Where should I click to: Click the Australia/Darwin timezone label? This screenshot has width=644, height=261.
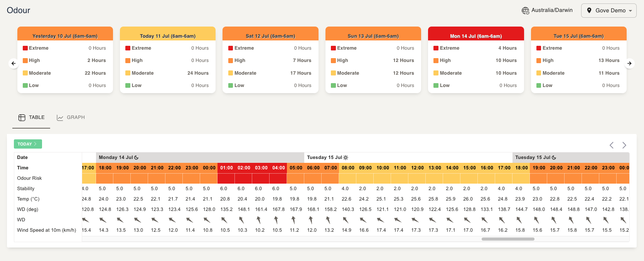point(552,10)
